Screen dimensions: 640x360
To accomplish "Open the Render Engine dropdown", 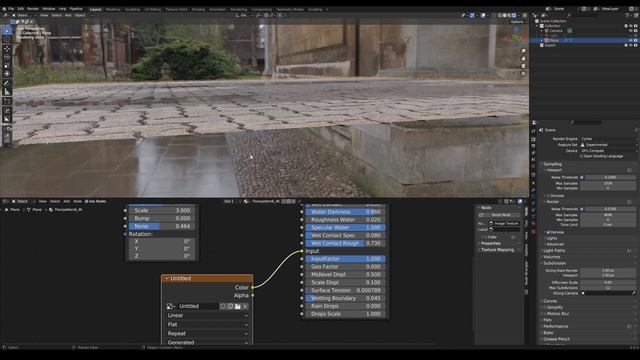I will 608,139.
